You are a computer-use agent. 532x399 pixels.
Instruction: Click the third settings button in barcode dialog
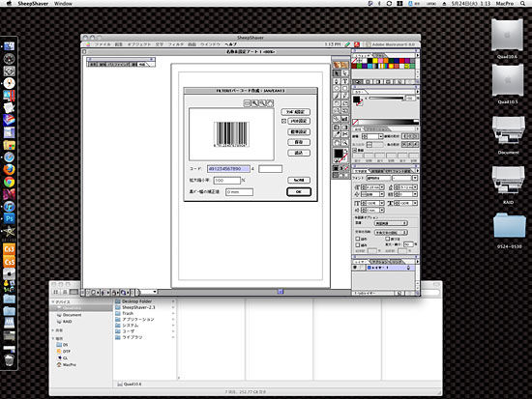click(299, 131)
